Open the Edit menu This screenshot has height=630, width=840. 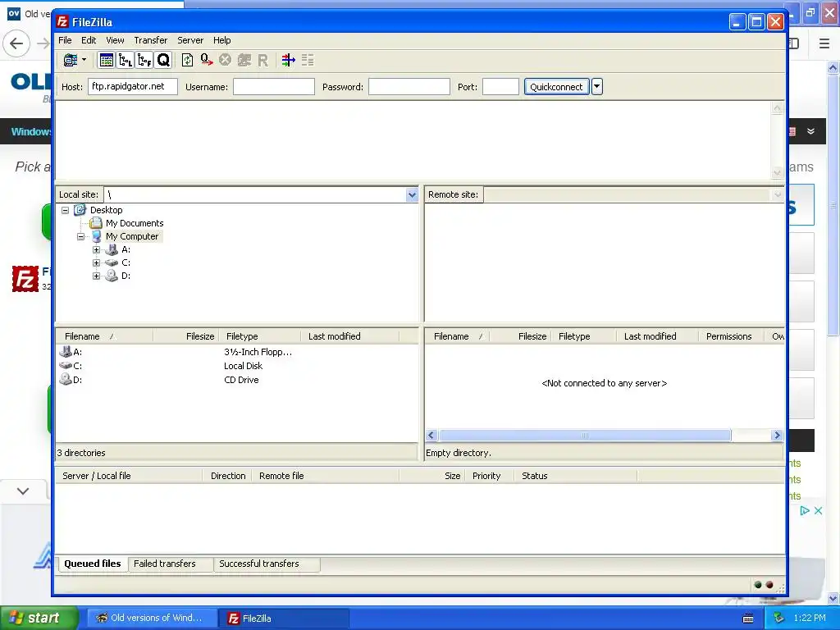tap(89, 40)
